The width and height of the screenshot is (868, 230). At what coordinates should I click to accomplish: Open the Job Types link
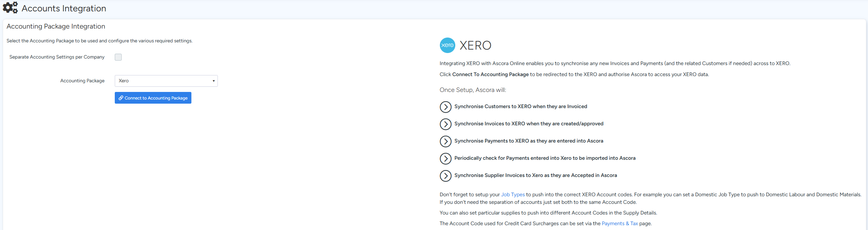pos(513,195)
